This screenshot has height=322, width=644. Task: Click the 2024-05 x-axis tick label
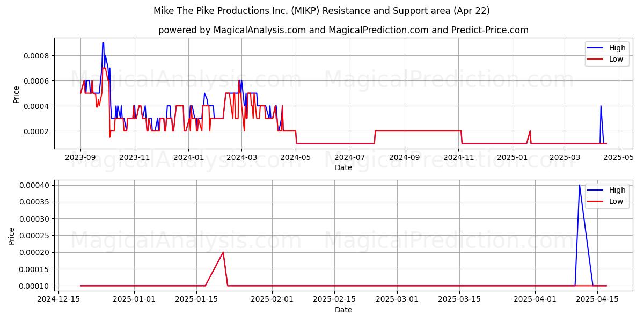(295, 157)
